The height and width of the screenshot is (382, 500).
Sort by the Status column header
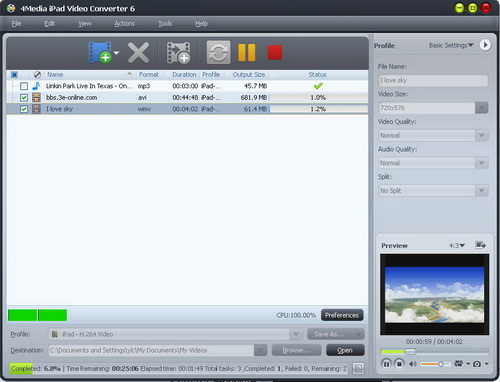[x=317, y=75]
